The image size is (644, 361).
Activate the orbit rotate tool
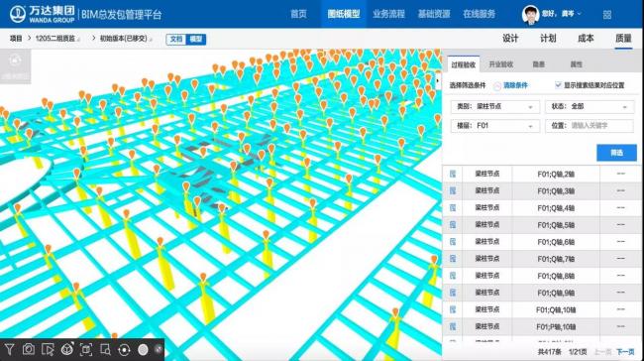(x=124, y=349)
